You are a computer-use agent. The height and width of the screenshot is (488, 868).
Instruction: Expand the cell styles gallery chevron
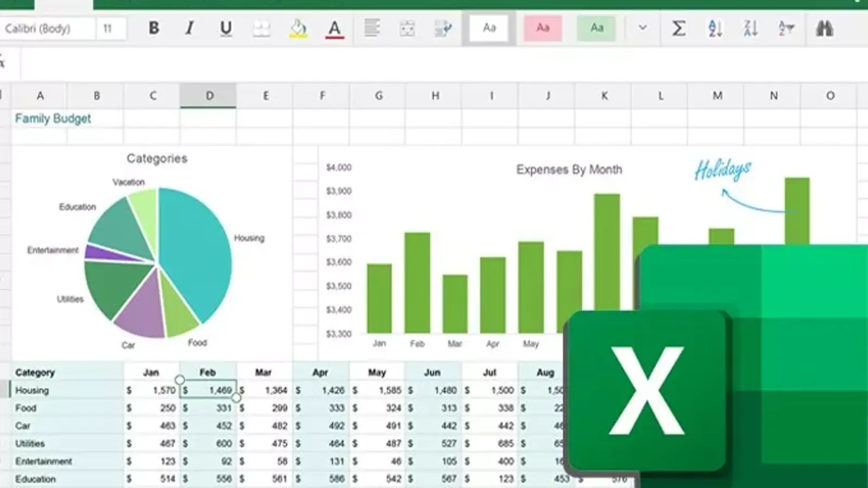(642, 28)
